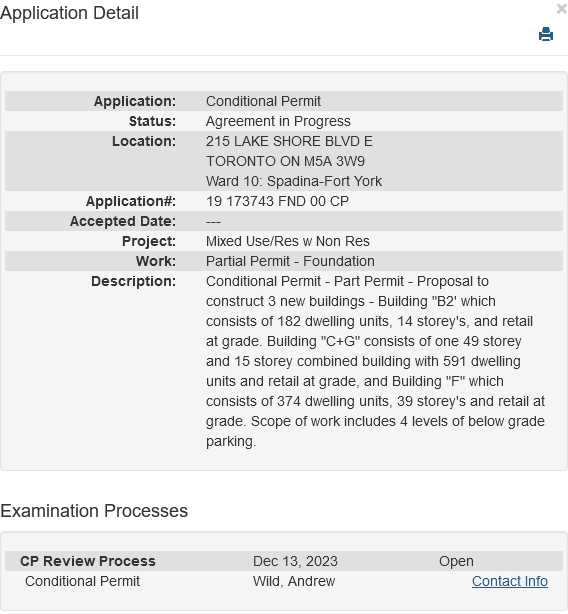Click the description paragraph text
Viewport: 568px width, 614px height.
point(375,361)
